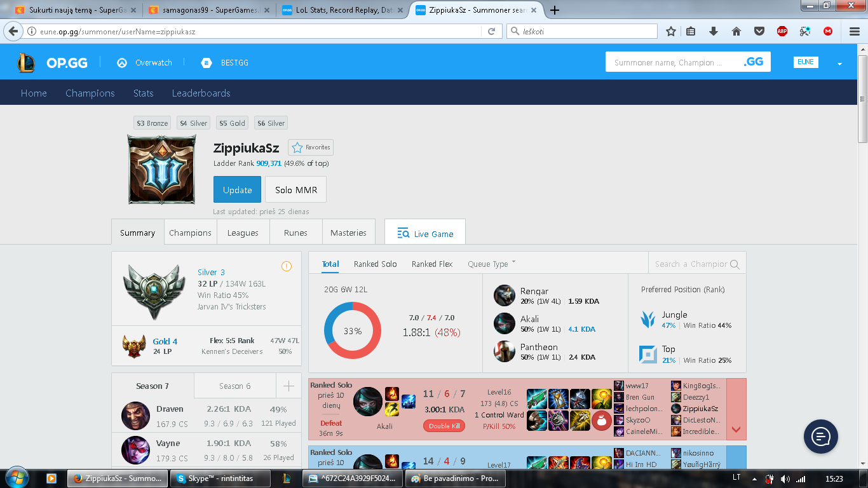Click the orange info icon in rank box
The image size is (868, 488).
pyautogui.click(x=287, y=266)
